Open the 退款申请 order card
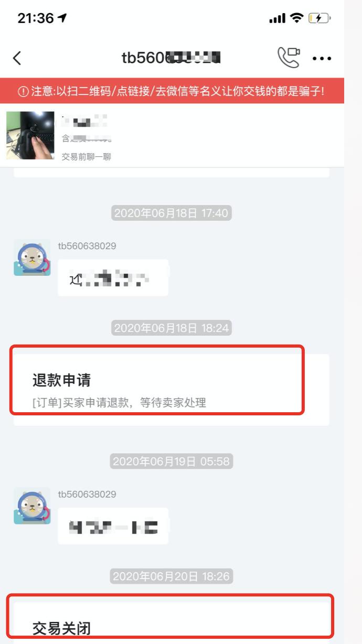The width and height of the screenshot is (362, 644). pos(172,390)
